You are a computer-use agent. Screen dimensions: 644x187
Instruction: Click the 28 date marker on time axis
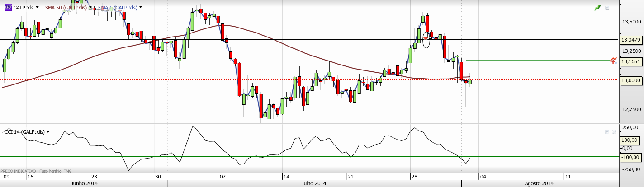[x=414, y=176]
